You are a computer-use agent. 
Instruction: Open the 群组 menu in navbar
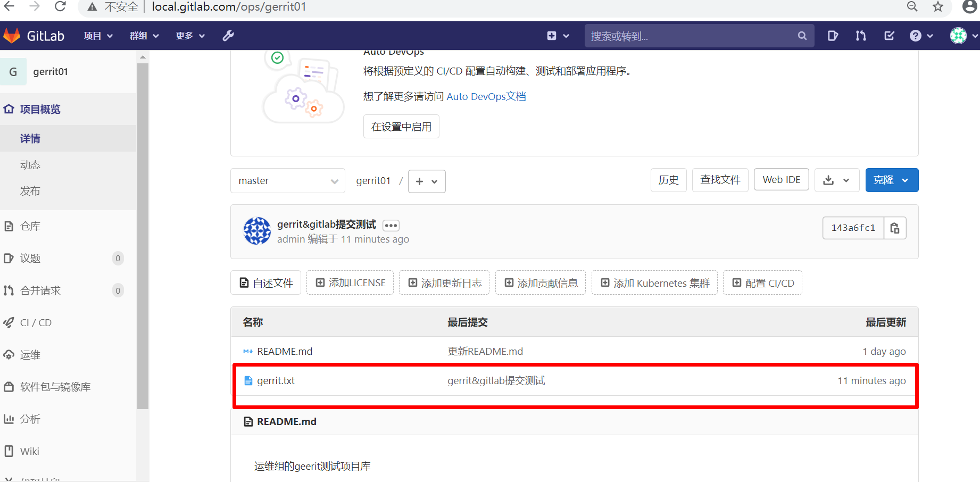click(x=144, y=36)
